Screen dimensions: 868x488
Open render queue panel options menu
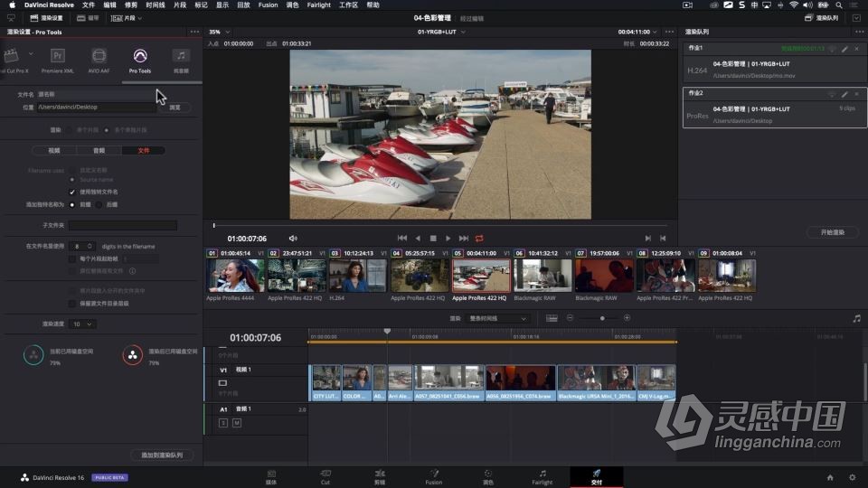click(x=859, y=33)
